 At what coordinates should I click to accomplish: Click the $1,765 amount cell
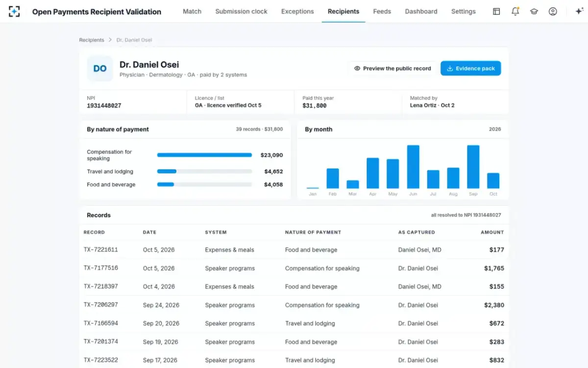pos(494,268)
